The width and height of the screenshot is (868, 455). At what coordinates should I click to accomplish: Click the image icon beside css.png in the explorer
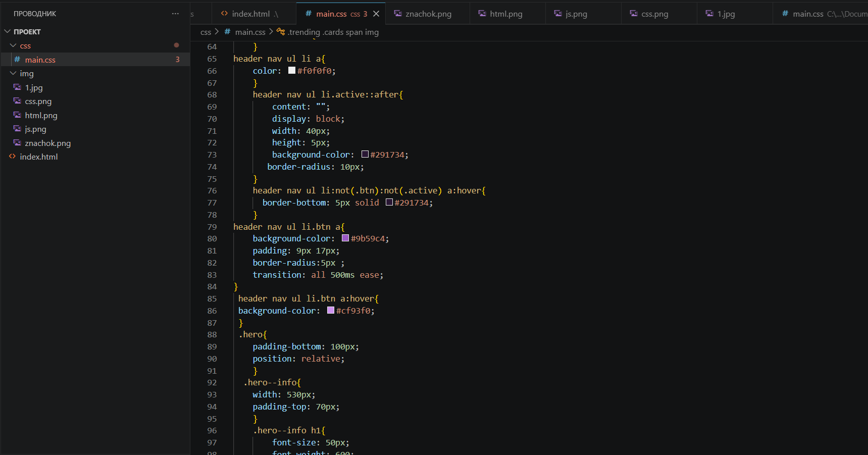click(17, 101)
